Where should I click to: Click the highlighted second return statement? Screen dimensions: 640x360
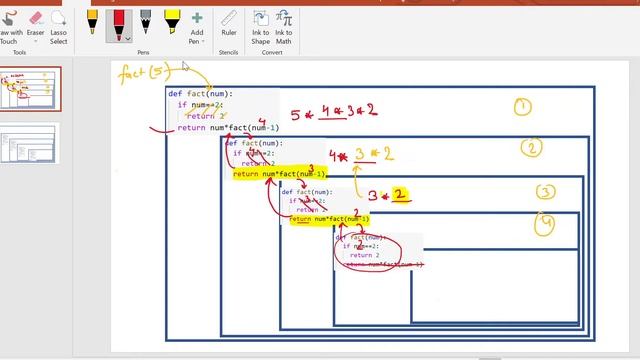point(280,174)
